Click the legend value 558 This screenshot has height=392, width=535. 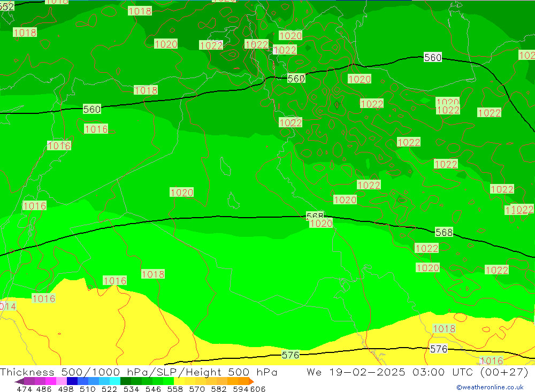coord(175,389)
